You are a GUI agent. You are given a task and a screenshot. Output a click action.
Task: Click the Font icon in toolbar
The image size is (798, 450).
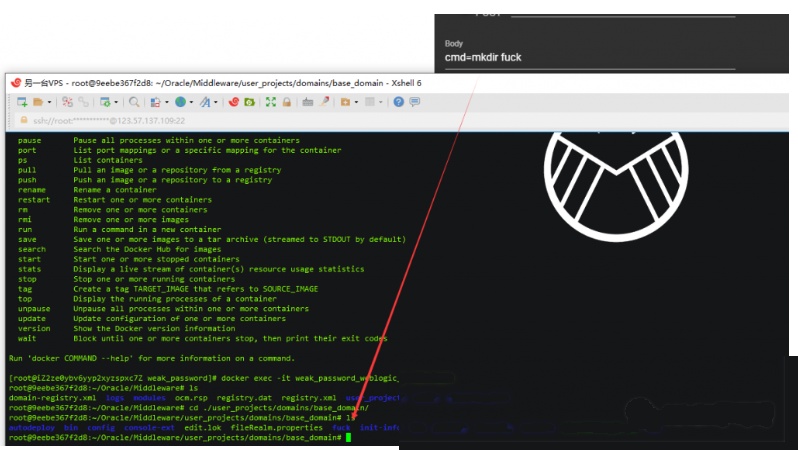point(205,102)
